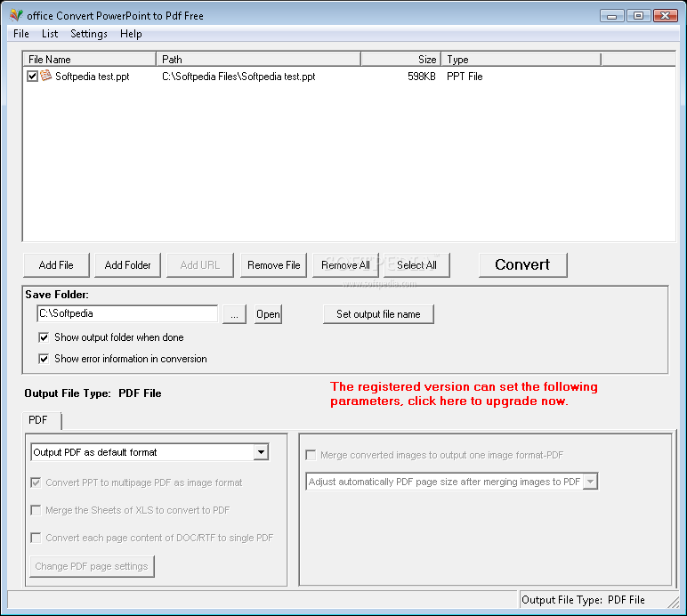Select the Softpedia test.ppt file name
The image size is (687, 616).
click(x=92, y=77)
